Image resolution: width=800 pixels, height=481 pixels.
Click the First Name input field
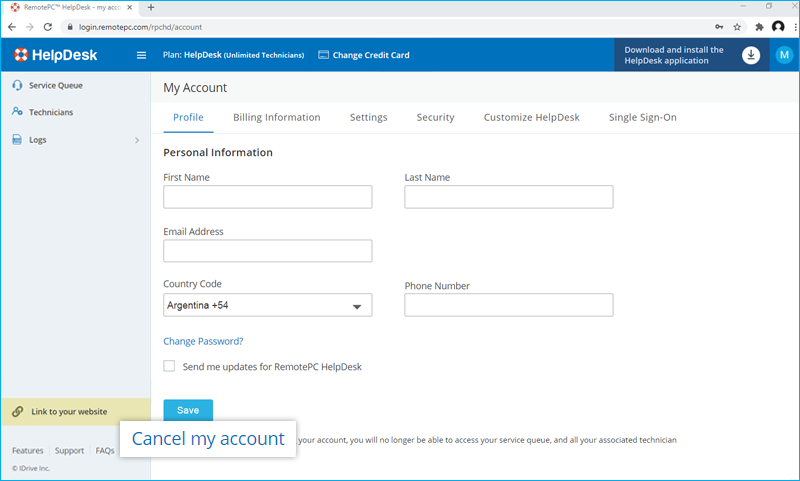point(267,197)
